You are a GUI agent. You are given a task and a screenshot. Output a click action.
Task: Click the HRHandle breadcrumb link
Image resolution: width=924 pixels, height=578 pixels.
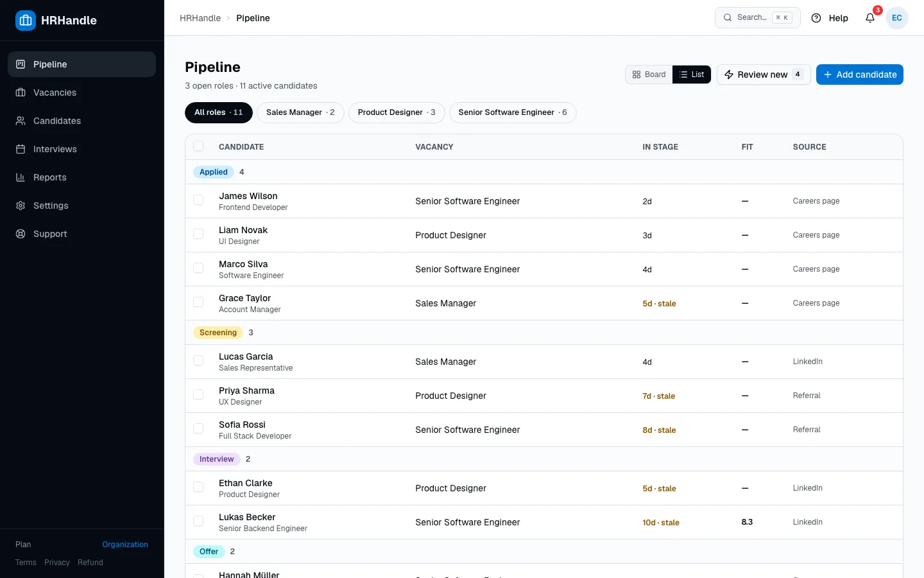[200, 18]
